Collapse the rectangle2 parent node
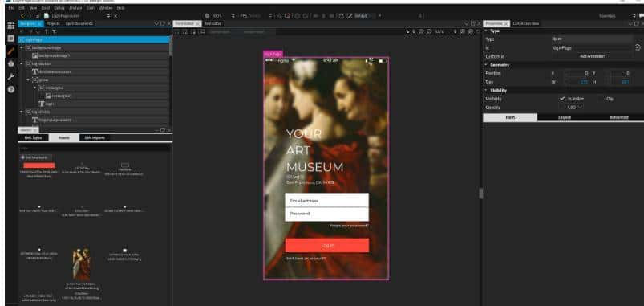 (35, 88)
